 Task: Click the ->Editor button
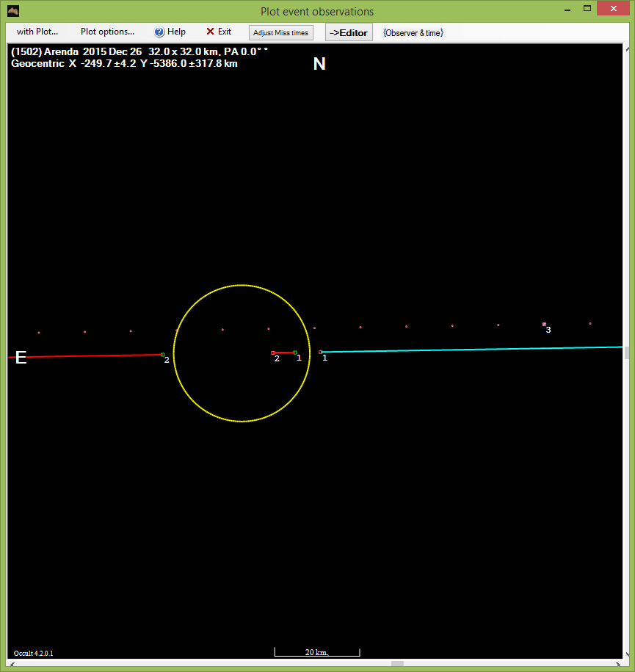[349, 32]
